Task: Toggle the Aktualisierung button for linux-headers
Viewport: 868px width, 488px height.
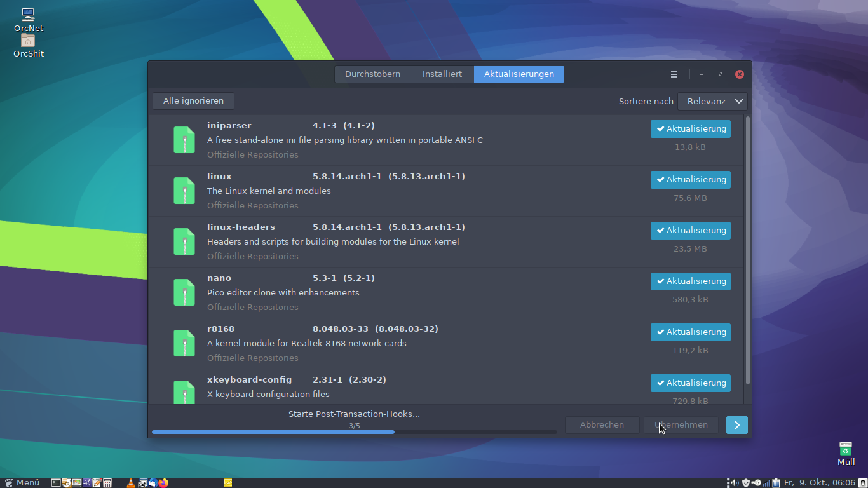Action: click(x=691, y=231)
